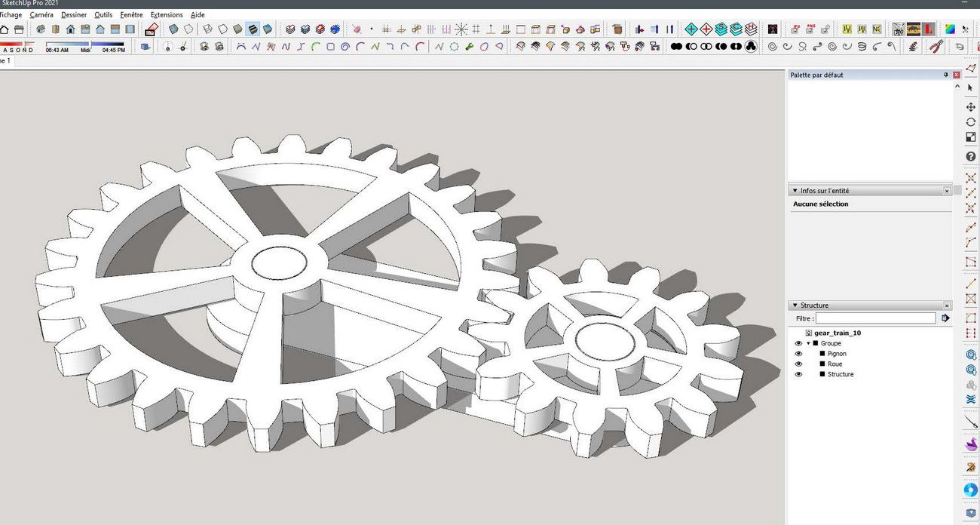Click the Structure filter details arrow button
Image resolution: width=980 pixels, height=525 pixels.
coord(945,318)
